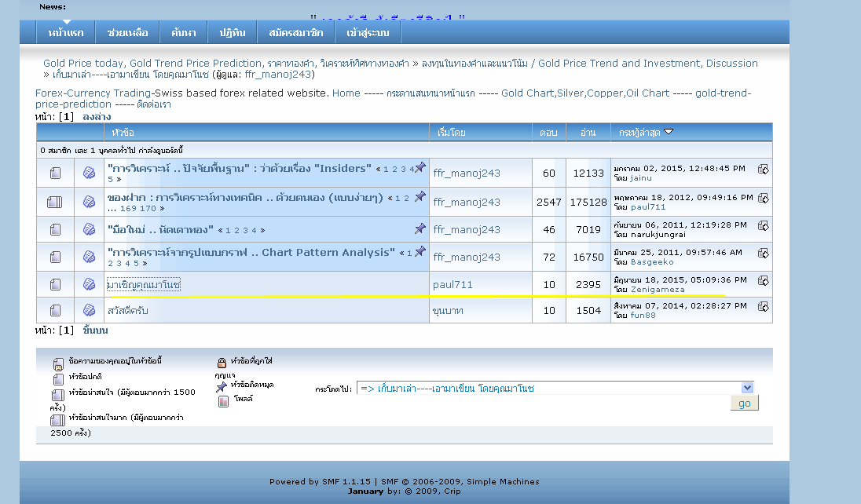Open the Home link
The image size is (861, 504).
(346, 93)
